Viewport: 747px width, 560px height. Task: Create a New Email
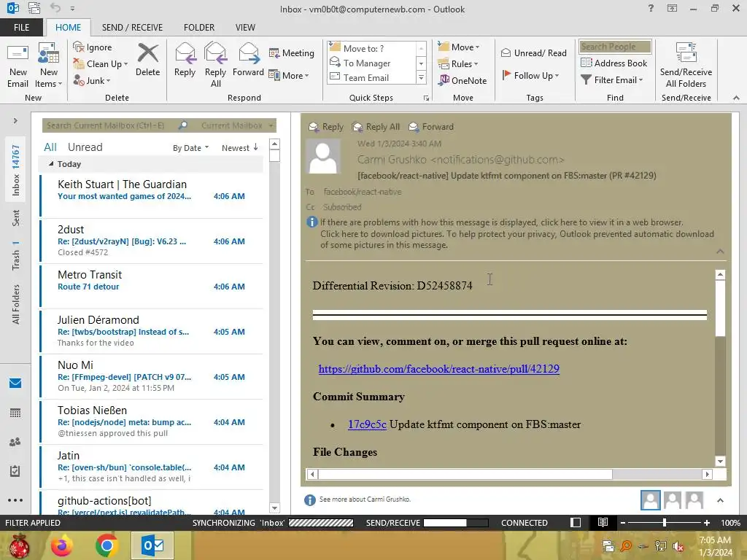[x=18, y=66]
